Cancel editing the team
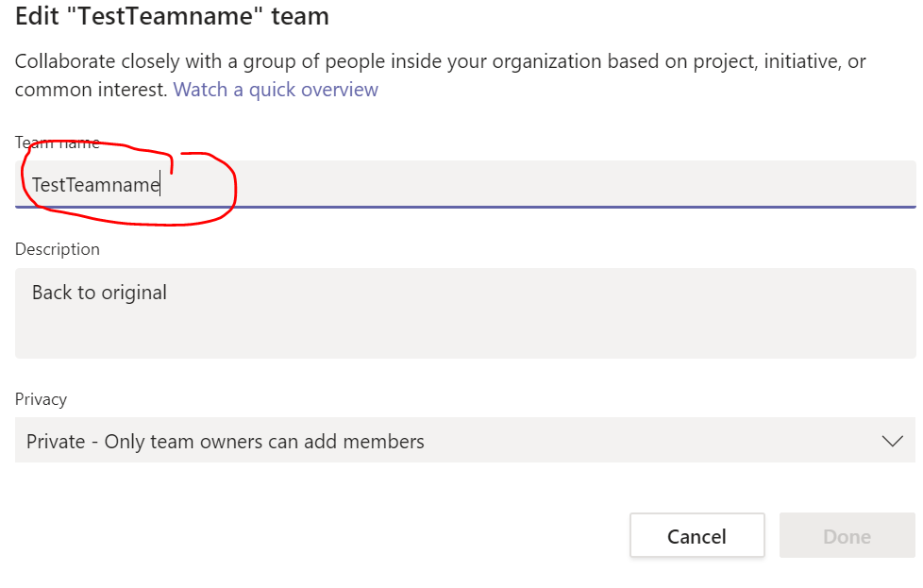923x588 pixels. coord(696,535)
